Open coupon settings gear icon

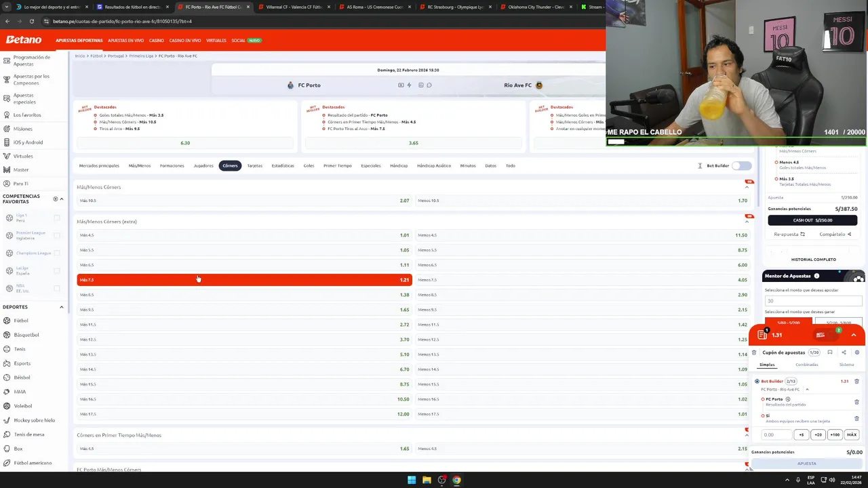point(857,352)
